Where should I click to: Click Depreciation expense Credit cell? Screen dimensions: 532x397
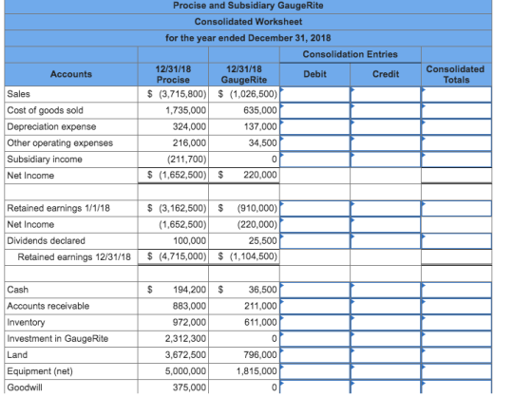click(386, 127)
